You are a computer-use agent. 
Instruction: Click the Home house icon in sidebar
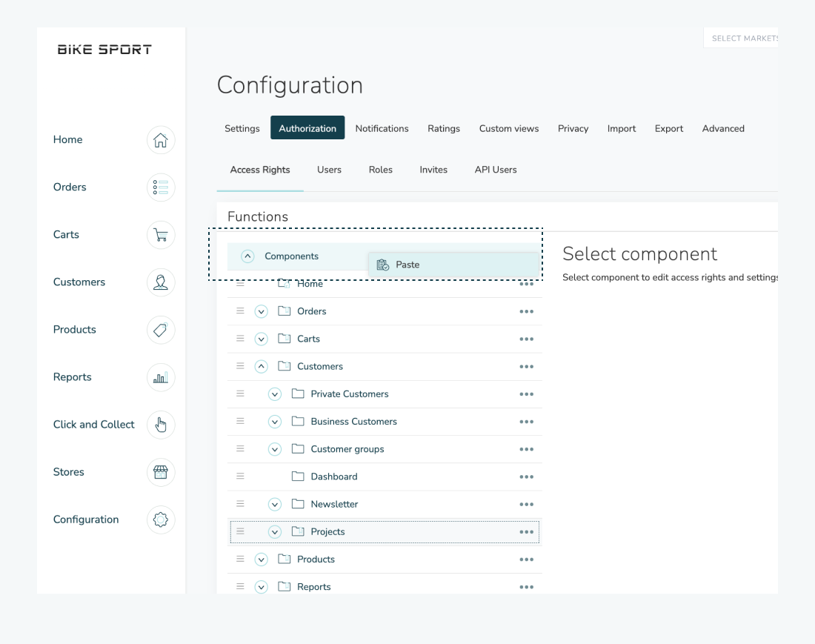tap(161, 140)
